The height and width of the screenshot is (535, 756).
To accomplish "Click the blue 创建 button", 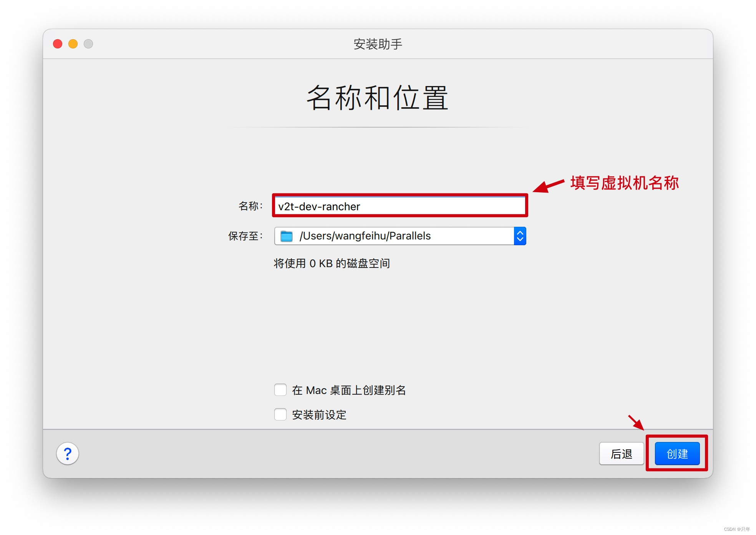I will click(x=677, y=454).
